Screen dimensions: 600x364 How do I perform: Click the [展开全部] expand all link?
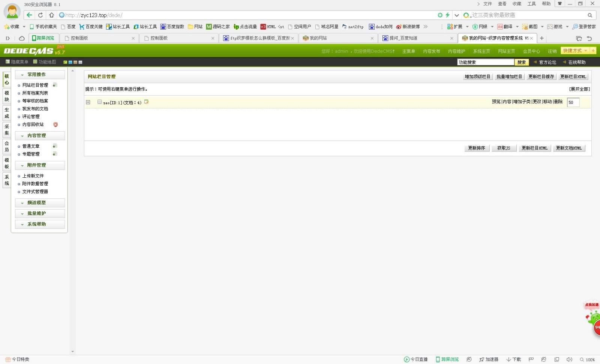[x=579, y=89]
